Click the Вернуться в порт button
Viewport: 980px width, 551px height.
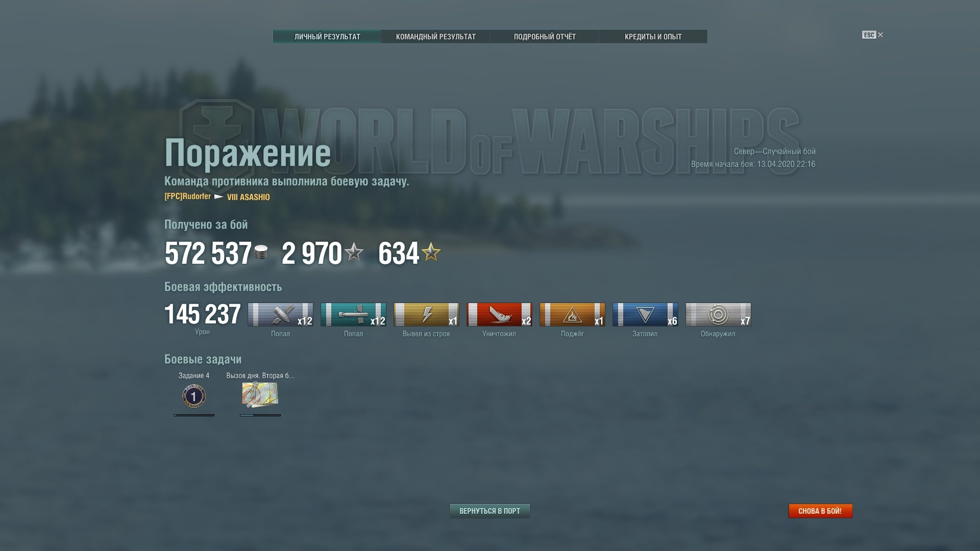[490, 511]
